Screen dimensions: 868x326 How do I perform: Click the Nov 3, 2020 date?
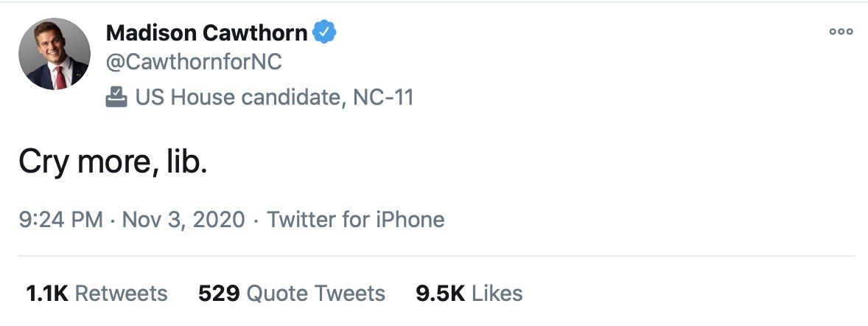(183, 220)
